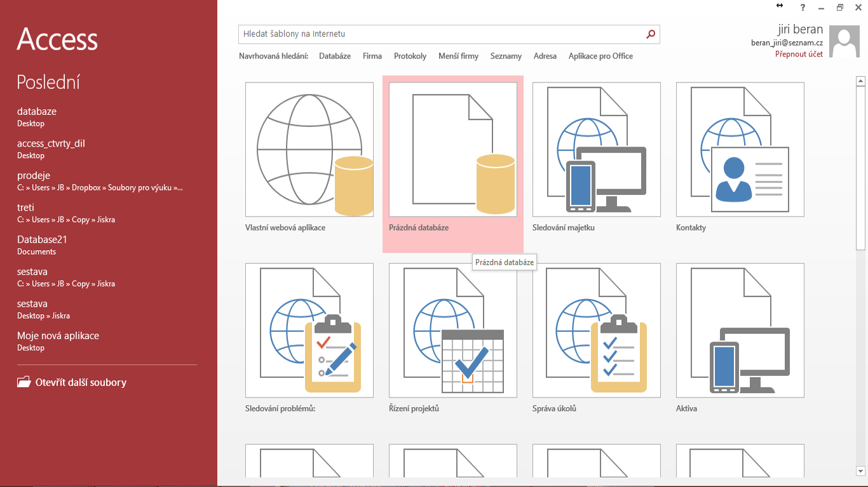Viewport: 868px width, 487px height.
Task: Click Přepnout účet to switch account
Action: 799,55
